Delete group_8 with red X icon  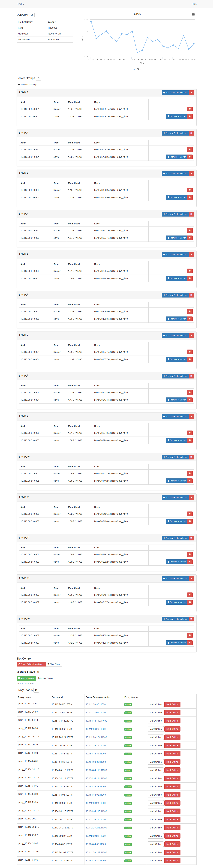(x=191, y=376)
